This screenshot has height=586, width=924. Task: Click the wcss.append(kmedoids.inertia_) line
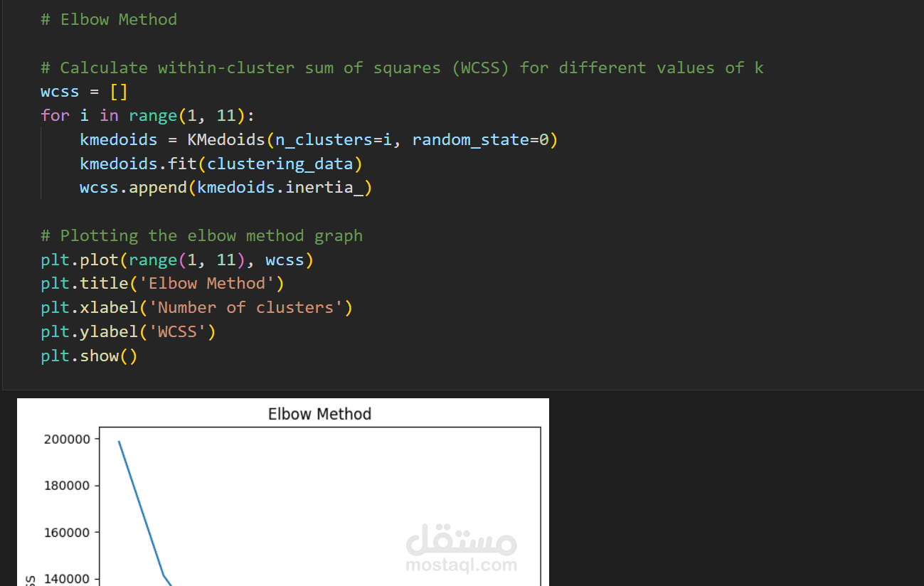[x=226, y=188]
